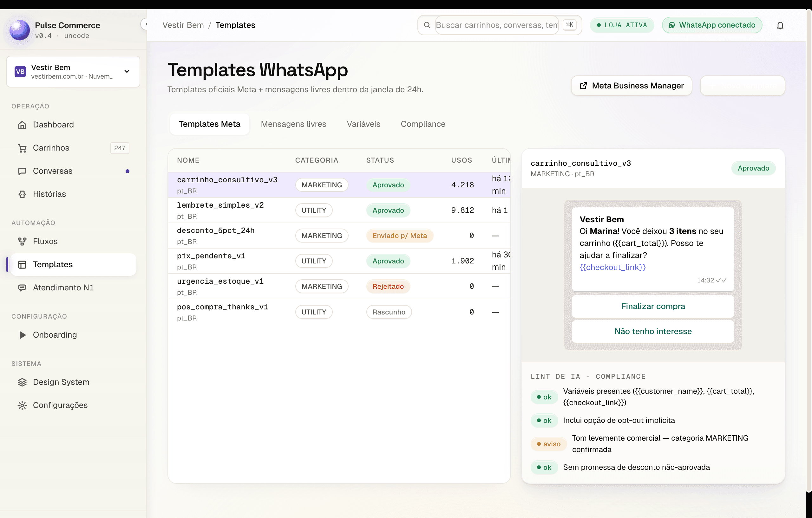The image size is (812, 518).
Task: Click the unread dot beside Conversas
Action: coord(128,171)
